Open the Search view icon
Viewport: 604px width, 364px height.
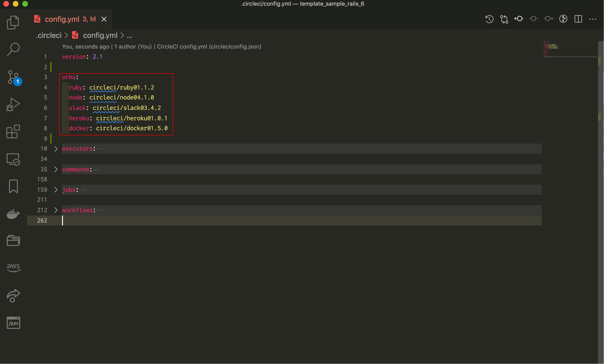coord(13,49)
